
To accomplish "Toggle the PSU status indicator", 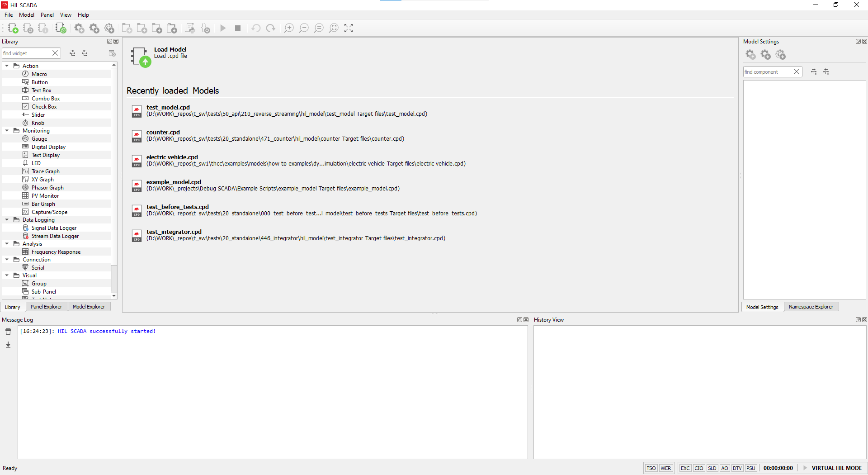I will pos(751,468).
